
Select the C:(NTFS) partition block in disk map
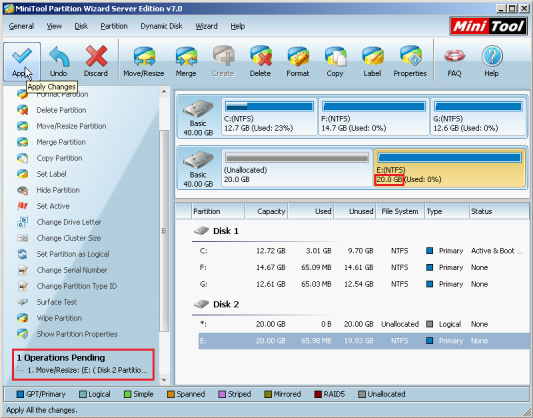click(269, 117)
